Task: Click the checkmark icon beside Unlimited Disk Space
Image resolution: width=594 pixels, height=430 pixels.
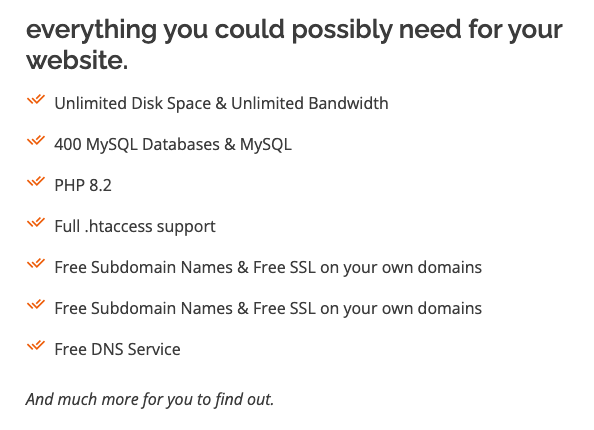Action: click(x=36, y=100)
